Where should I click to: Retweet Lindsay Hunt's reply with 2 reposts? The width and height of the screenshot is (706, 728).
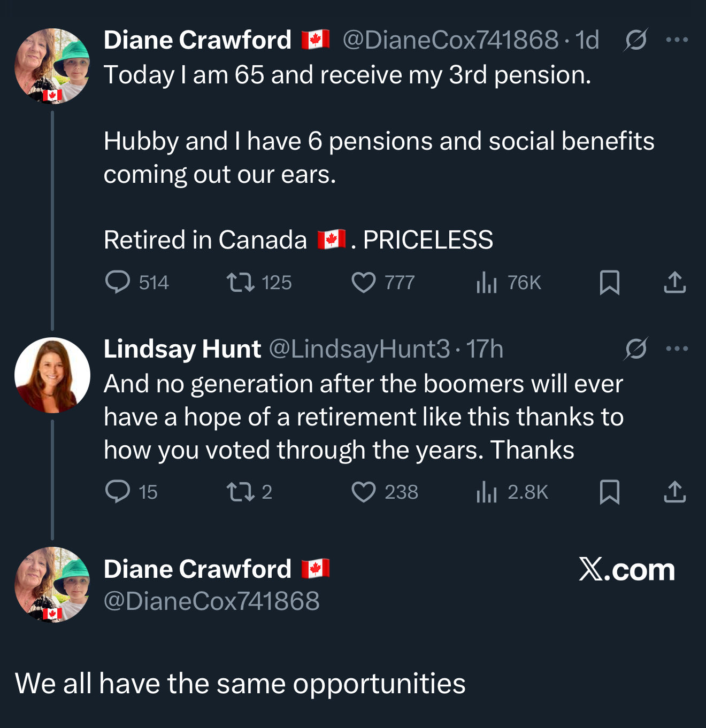point(249,492)
